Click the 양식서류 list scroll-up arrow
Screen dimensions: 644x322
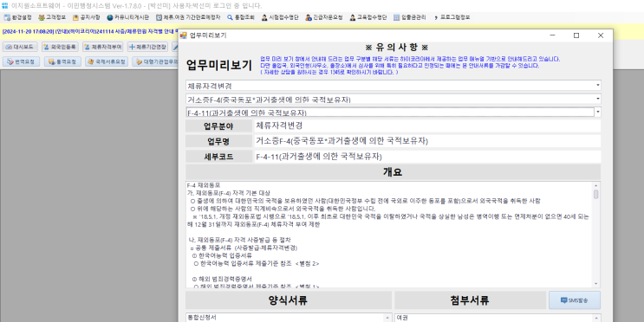tap(387, 318)
